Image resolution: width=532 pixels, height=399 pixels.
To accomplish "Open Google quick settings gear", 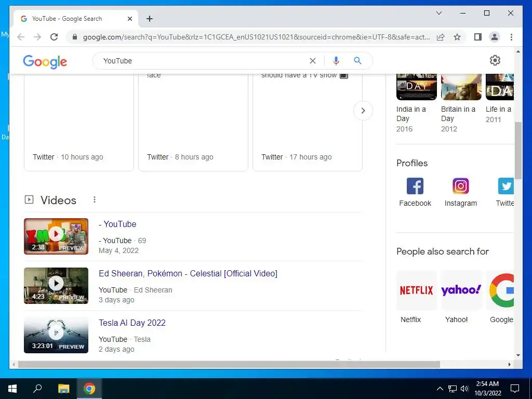I will click(x=495, y=60).
